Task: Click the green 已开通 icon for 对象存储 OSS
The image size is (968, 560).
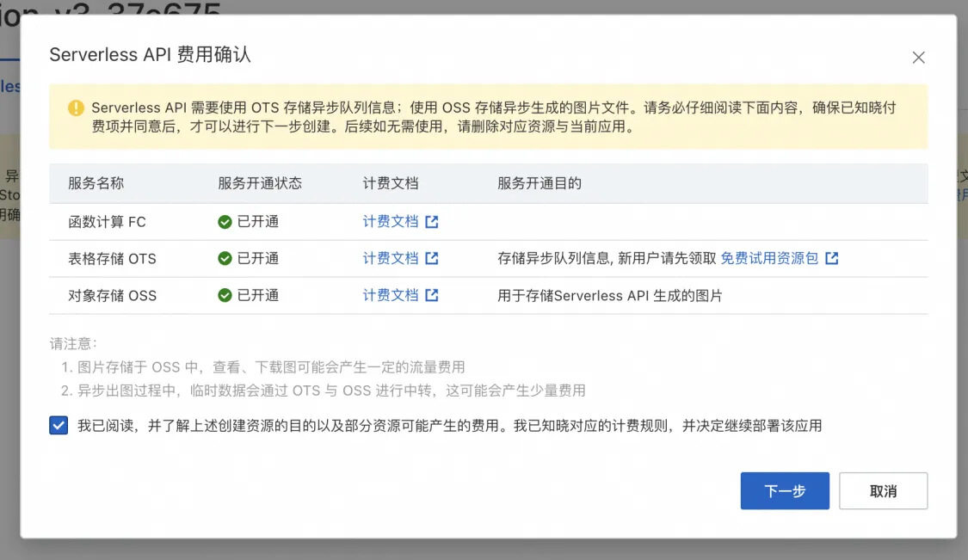Action: (224, 297)
